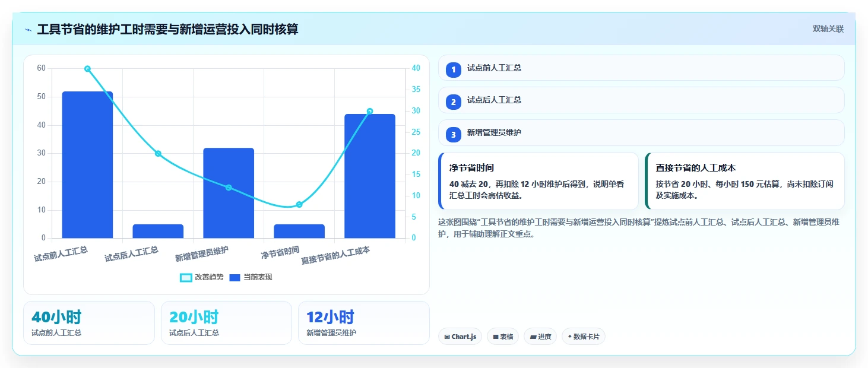
Task: Click the 净节省时间 bar in the chart
Action: pos(299,231)
